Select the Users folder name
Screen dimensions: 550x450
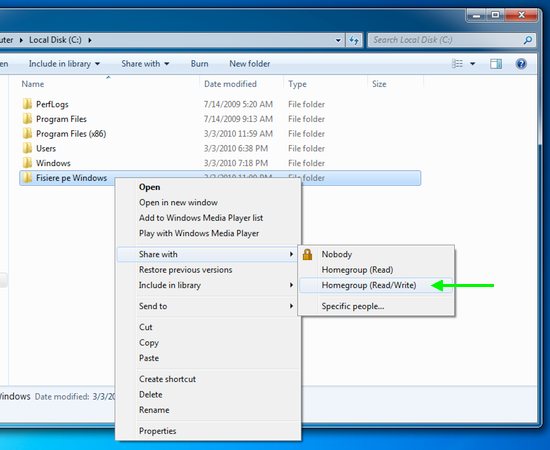tap(46, 148)
